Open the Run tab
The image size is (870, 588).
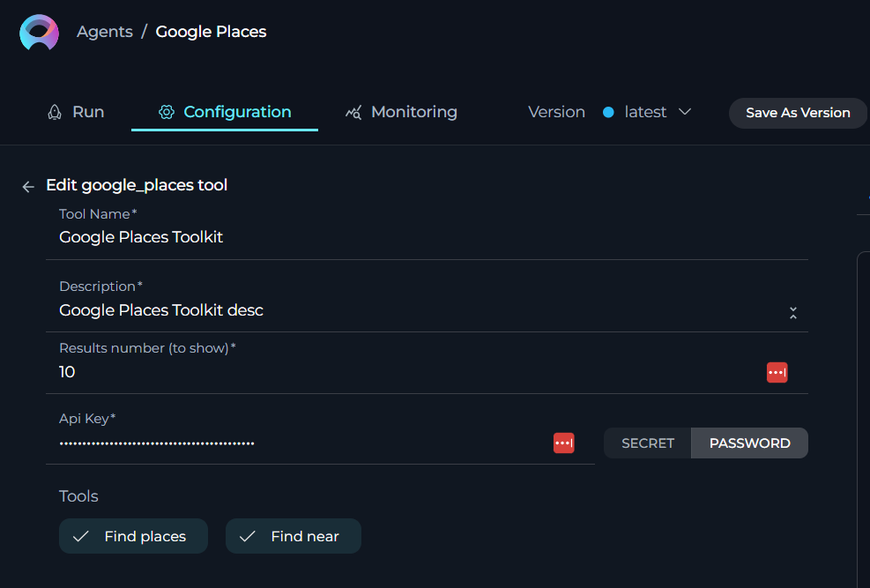[x=76, y=112]
